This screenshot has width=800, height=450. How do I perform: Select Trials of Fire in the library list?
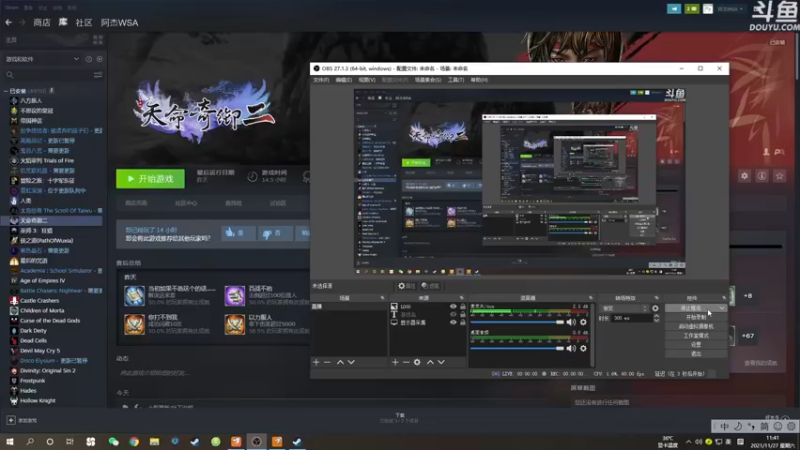[47, 161]
